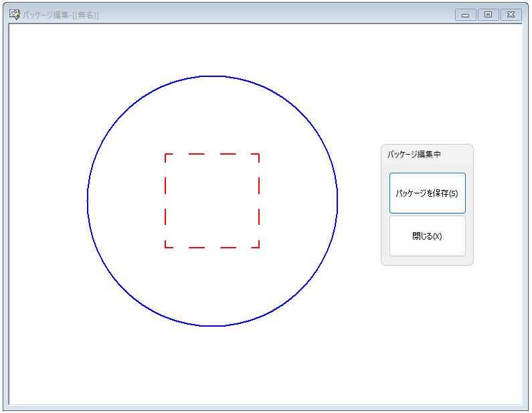The height and width of the screenshot is (413, 532).
Task: Click the 閉じる(X) button
Action: (427, 236)
